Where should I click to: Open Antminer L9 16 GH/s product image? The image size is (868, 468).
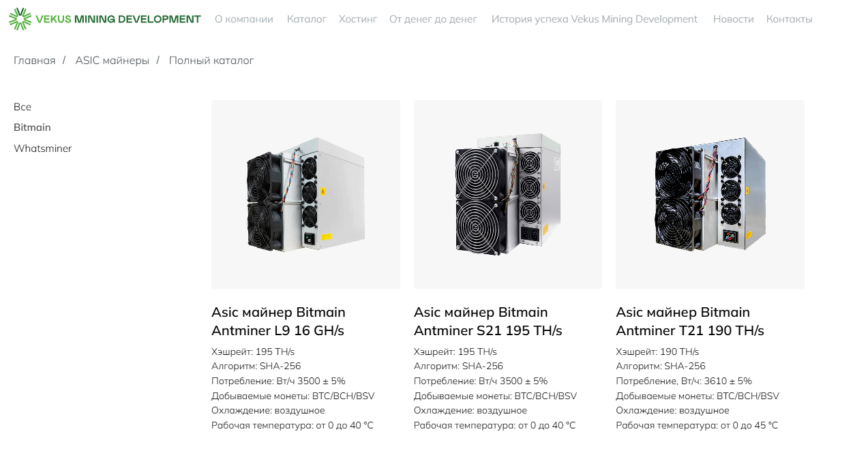[x=305, y=194]
